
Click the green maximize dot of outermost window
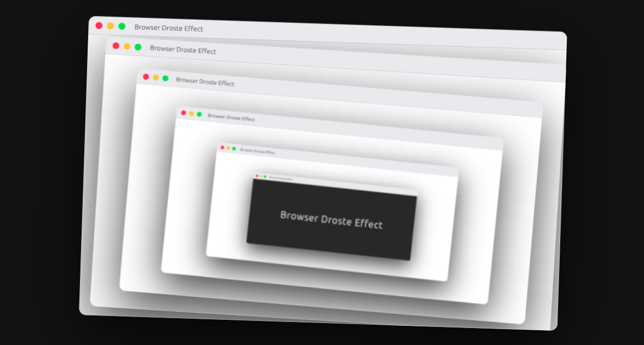point(122,26)
